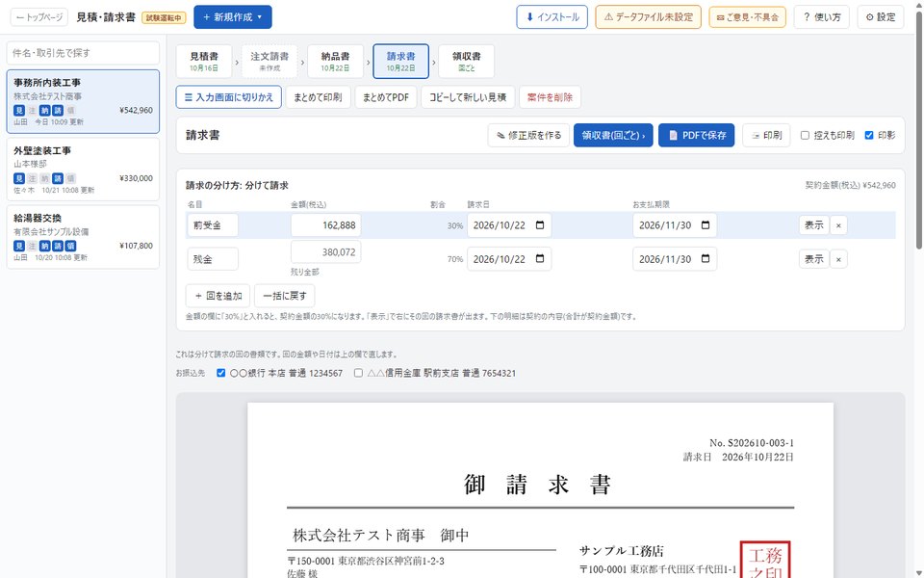Image resolution: width=924 pixels, height=578 pixels.
Task: Click the 見 badge on 事務所内装工事 card
Action: (19, 110)
